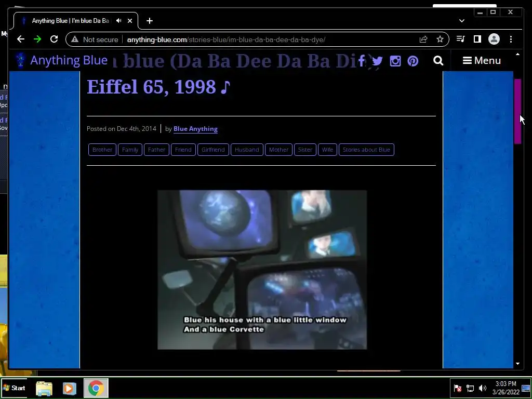Select the Family tag
The image size is (532, 399).
pos(130,150)
